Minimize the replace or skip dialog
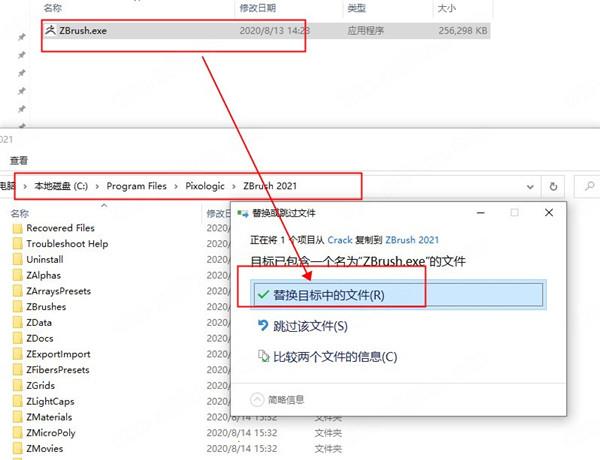This screenshot has width=600, height=460. (481, 213)
